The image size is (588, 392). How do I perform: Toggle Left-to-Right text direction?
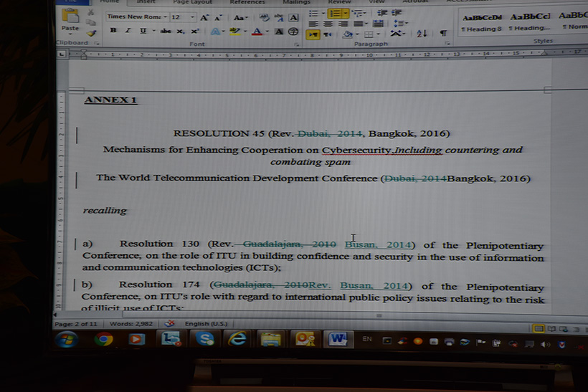coord(313,34)
